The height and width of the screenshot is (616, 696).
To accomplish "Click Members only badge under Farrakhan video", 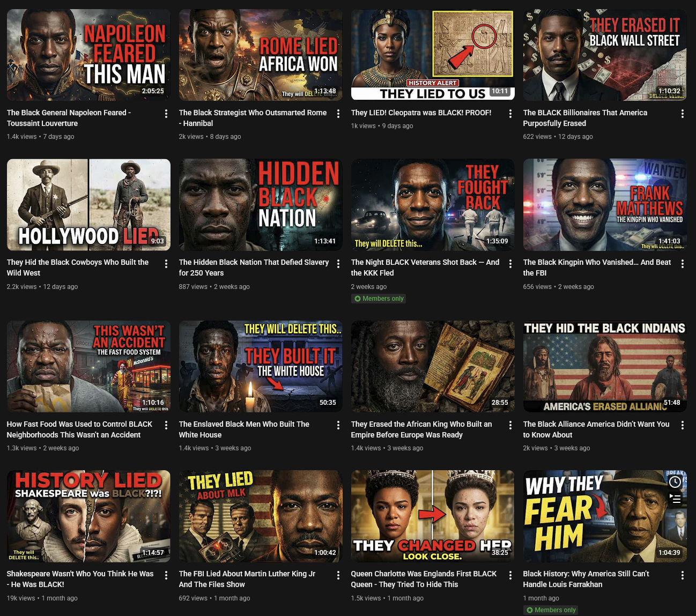I will click(552, 610).
